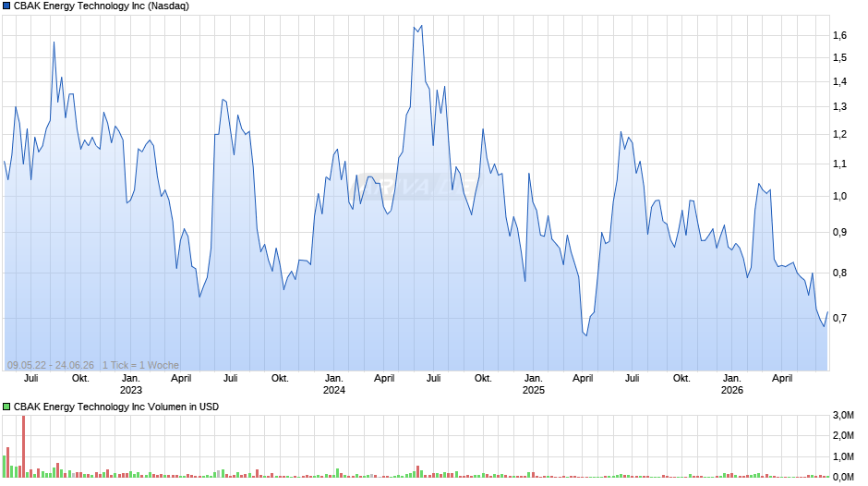Click the final data point of the price line

[827, 312]
